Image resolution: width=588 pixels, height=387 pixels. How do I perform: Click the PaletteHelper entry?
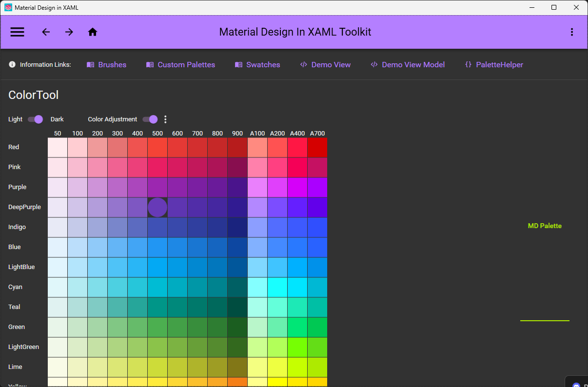click(499, 64)
